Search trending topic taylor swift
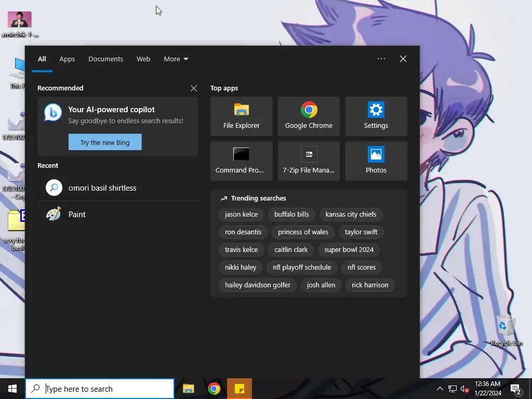 click(361, 232)
